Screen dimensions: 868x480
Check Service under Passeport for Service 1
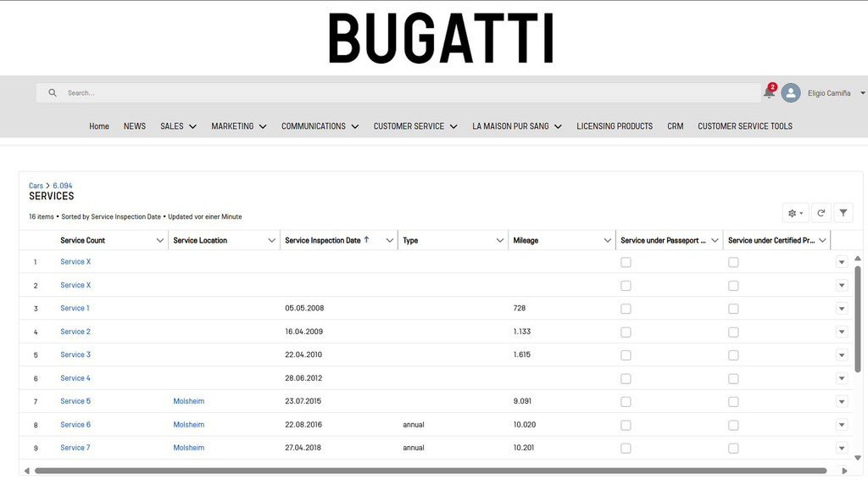[x=626, y=309]
